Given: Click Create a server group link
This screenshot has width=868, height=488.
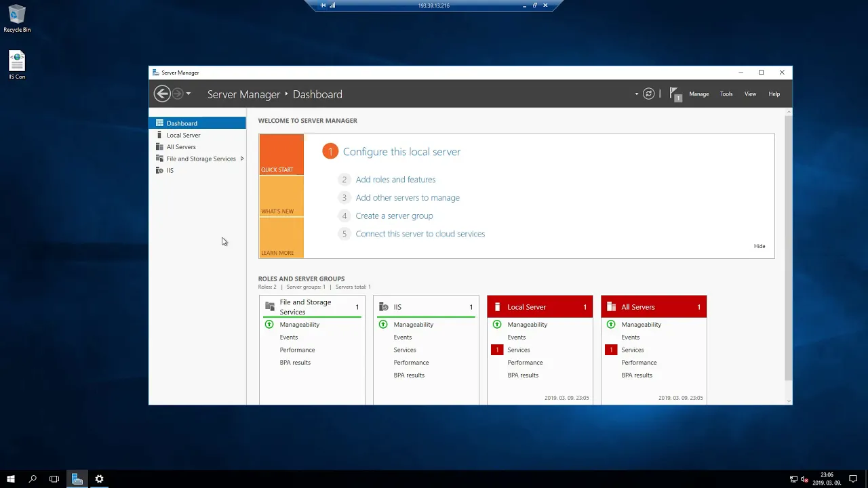Looking at the screenshot, I should (394, 216).
